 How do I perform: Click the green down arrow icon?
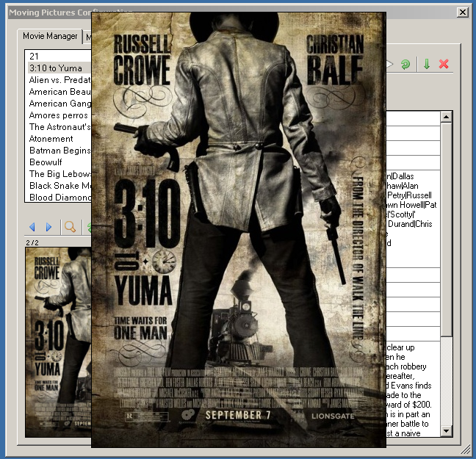[427, 65]
